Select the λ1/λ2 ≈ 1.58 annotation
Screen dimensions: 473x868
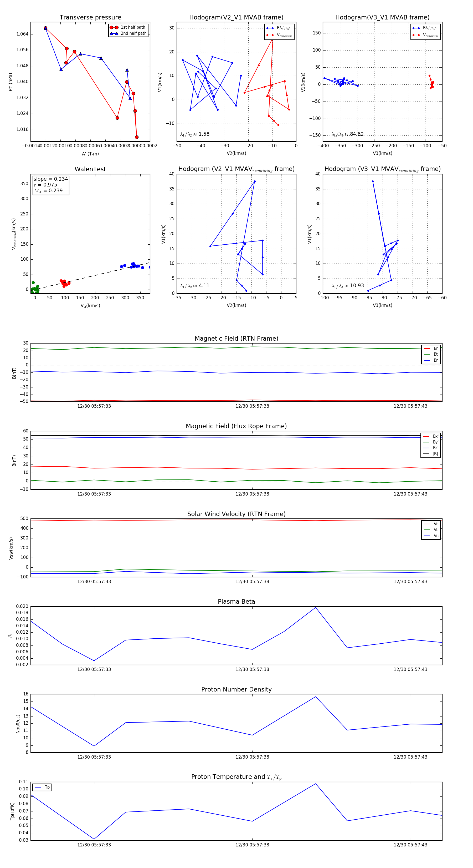pyautogui.click(x=194, y=134)
